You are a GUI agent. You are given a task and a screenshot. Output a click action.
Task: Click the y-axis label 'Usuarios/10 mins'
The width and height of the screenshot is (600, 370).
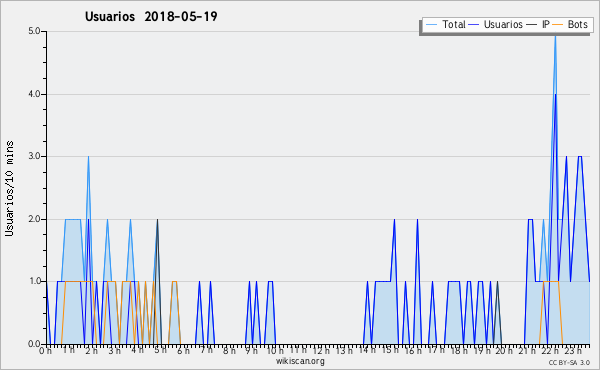tap(9, 189)
